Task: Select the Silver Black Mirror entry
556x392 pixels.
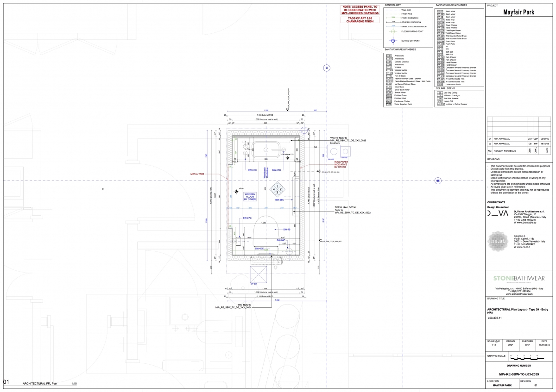Action: 398,90
